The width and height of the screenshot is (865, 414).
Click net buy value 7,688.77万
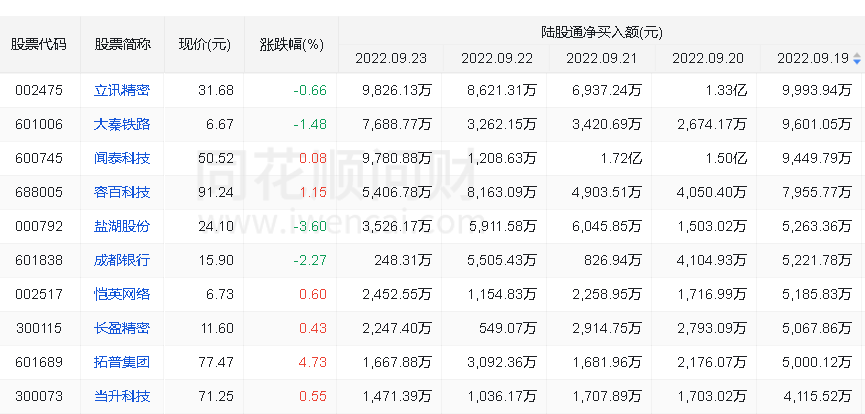coord(397,124)
